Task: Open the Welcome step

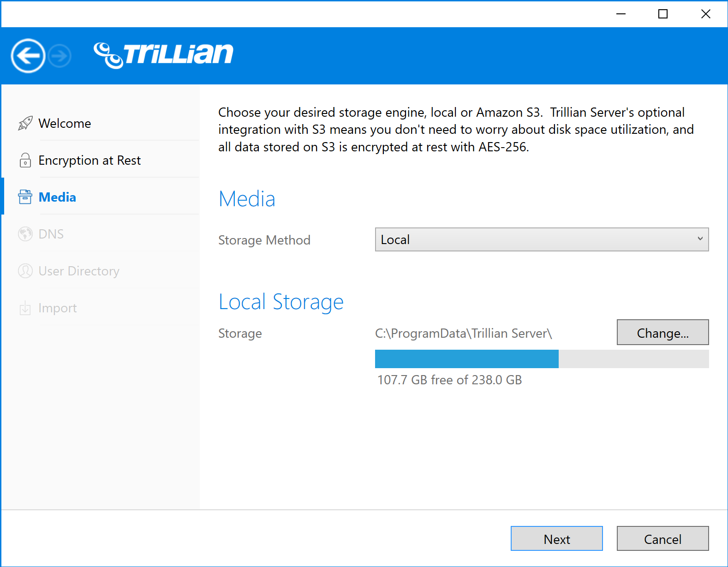Action: [x=65, y=123]
